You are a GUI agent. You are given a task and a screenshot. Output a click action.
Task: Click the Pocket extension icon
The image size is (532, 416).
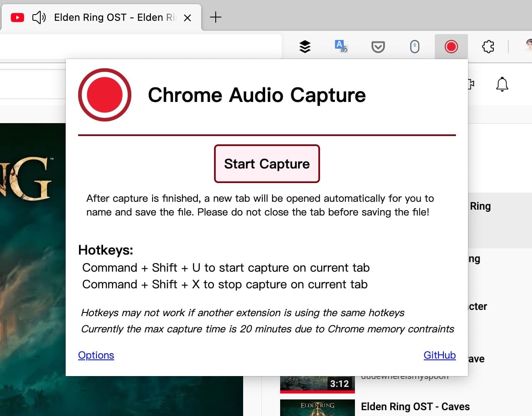click(x=378, y=47)
